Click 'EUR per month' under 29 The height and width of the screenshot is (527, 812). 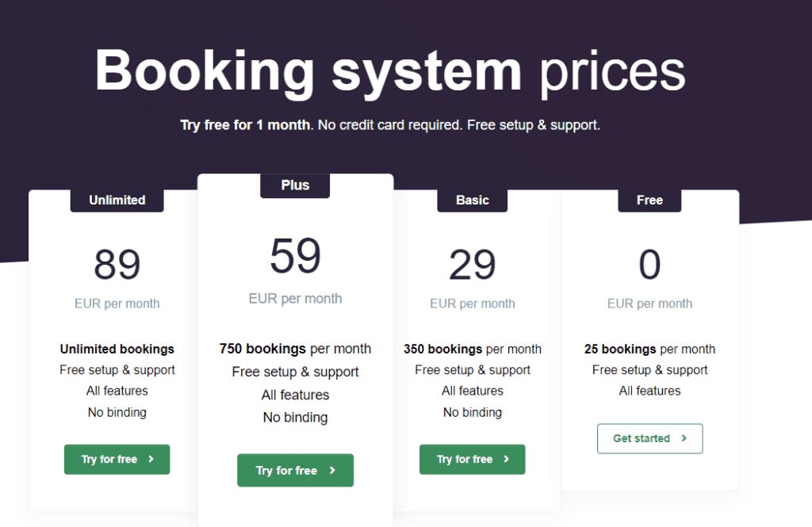[473, 304]
